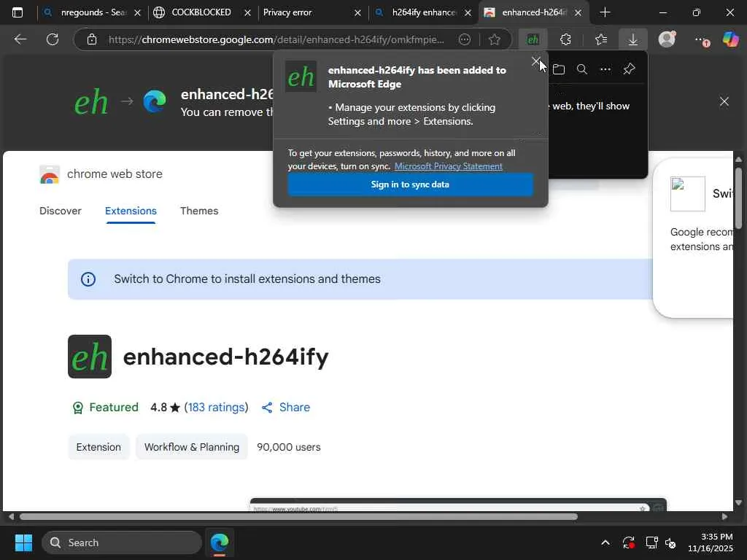
Task: Switch to the h264ify enhanced search tab
Action: coord(422,12)
